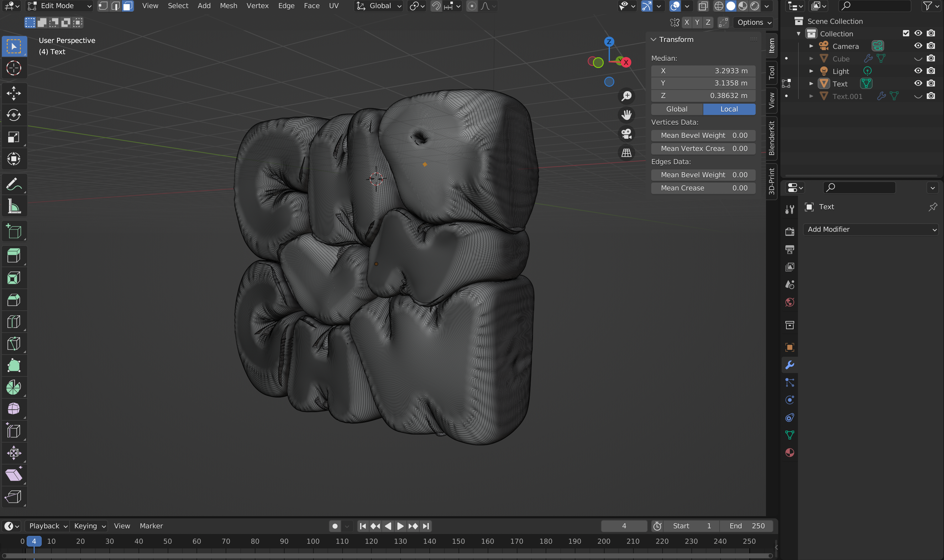Screen dimensions: 944x560
Task: Open Material properties tab
Action: pos(789,453)
